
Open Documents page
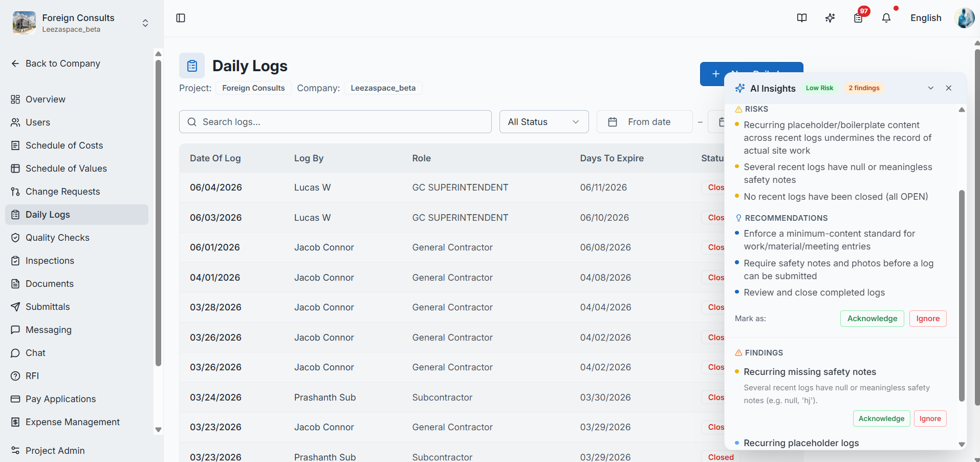point(77,284)
